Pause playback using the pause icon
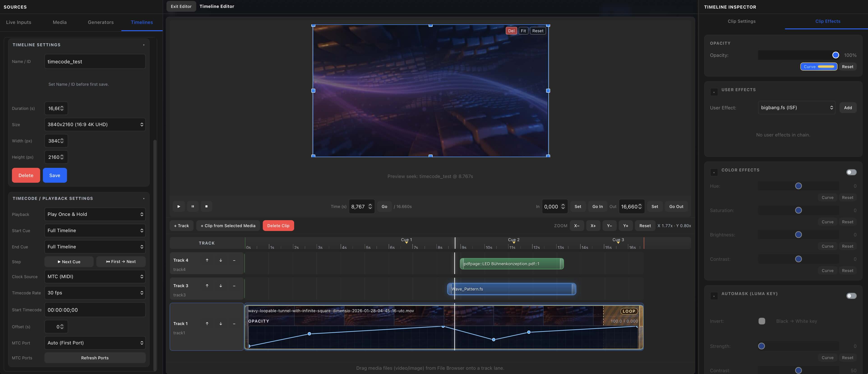 tap(192, 206)
